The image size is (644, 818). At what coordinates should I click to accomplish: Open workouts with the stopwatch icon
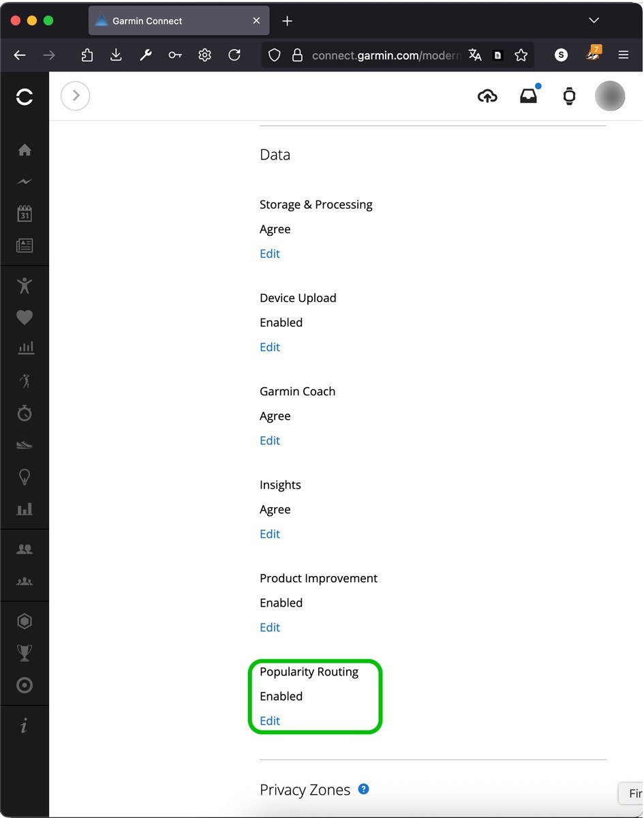[x=25, y=413]
